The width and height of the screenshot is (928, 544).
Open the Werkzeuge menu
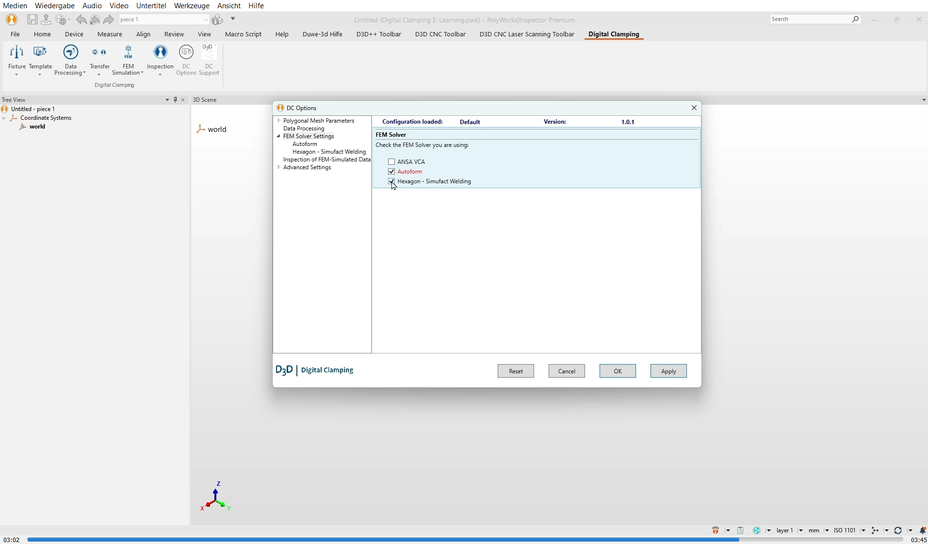coord(191,5)
